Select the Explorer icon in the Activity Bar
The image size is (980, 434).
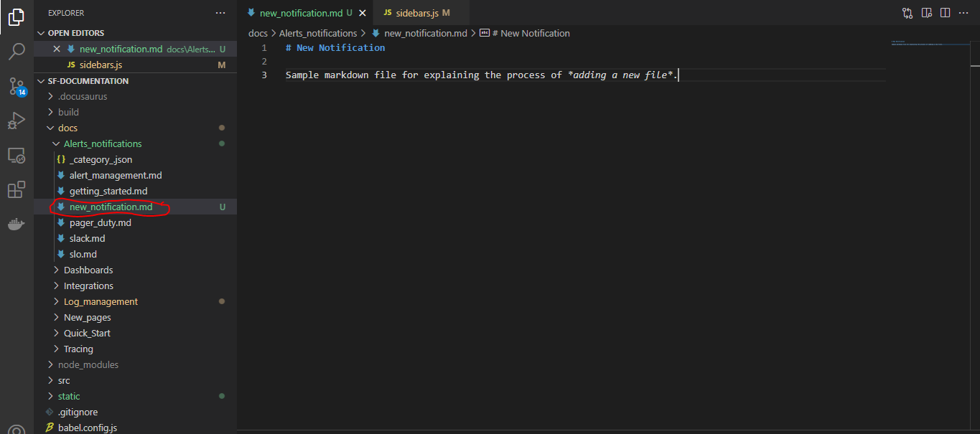tap(16, 18)
